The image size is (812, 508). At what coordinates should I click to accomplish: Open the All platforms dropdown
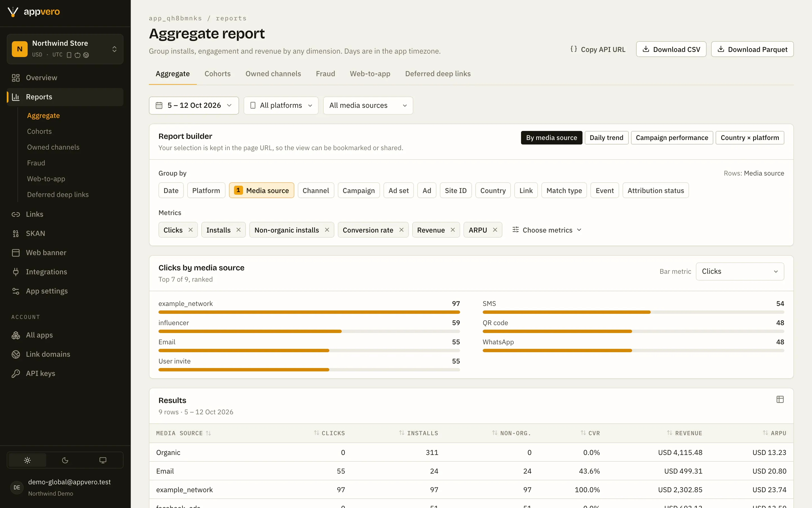[x=281, y=106]
